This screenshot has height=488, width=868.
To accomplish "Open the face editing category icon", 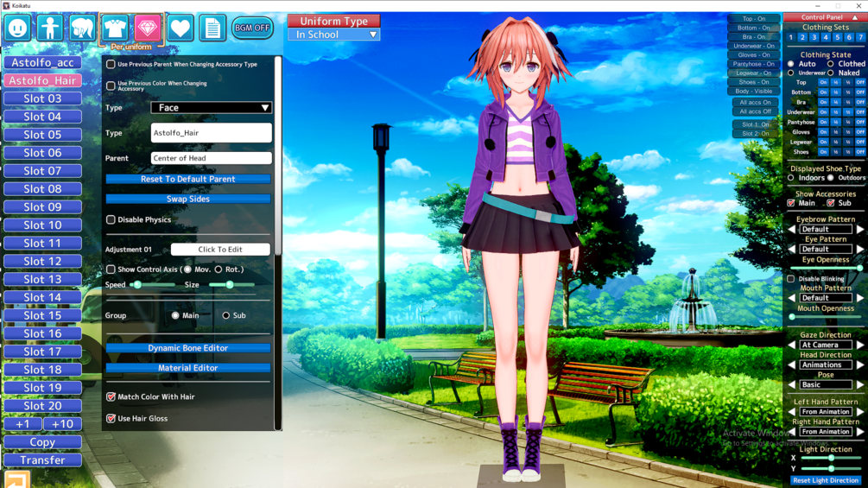I will (17, 28).
